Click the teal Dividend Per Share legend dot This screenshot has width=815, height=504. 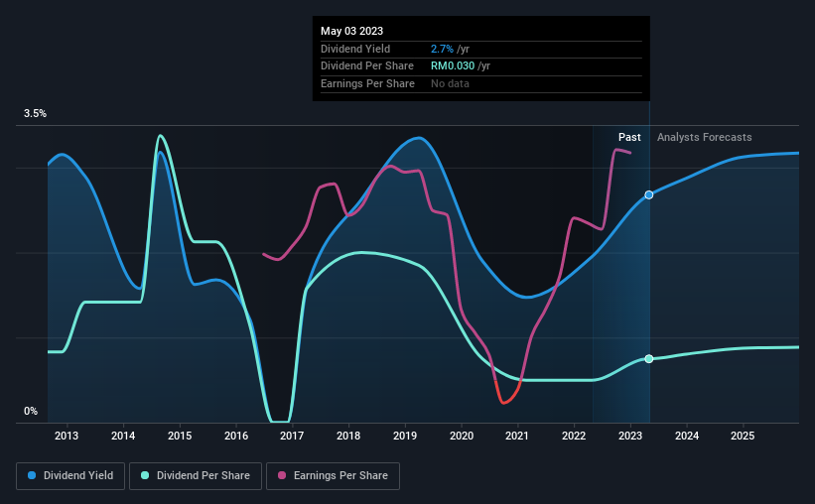(x=145, y=475)
